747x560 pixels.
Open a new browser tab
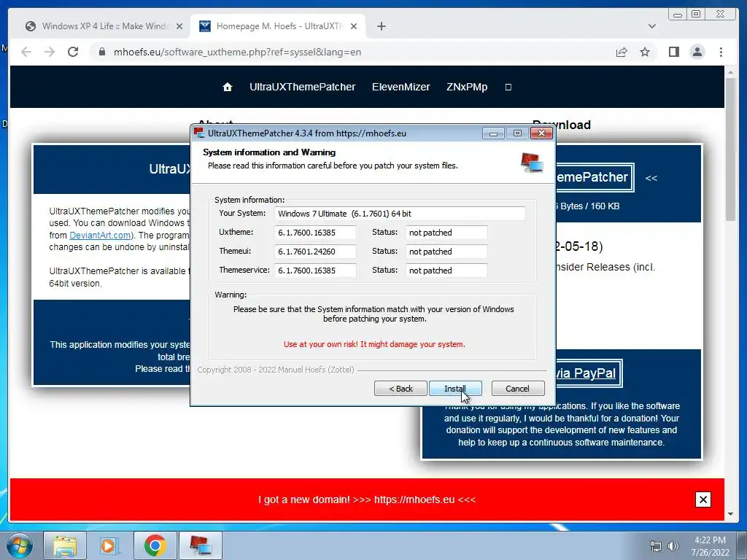click(381, 26)
